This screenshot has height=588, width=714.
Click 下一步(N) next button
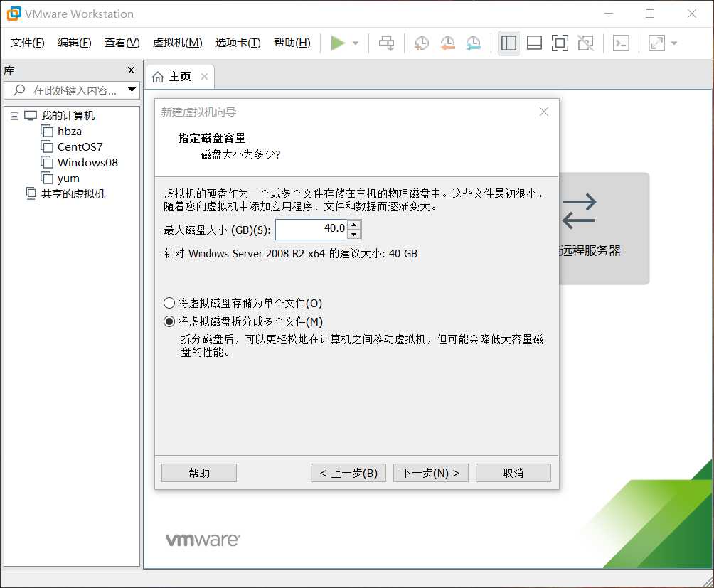431,473
